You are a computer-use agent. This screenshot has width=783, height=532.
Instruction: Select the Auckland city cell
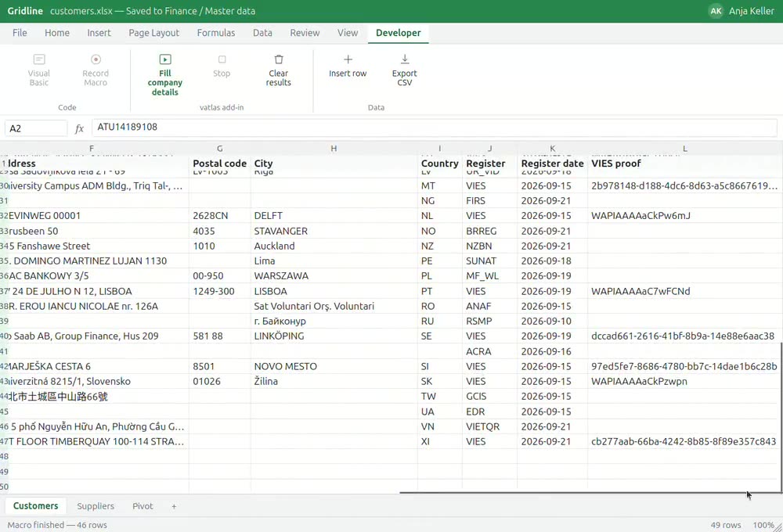pos(334,246)
